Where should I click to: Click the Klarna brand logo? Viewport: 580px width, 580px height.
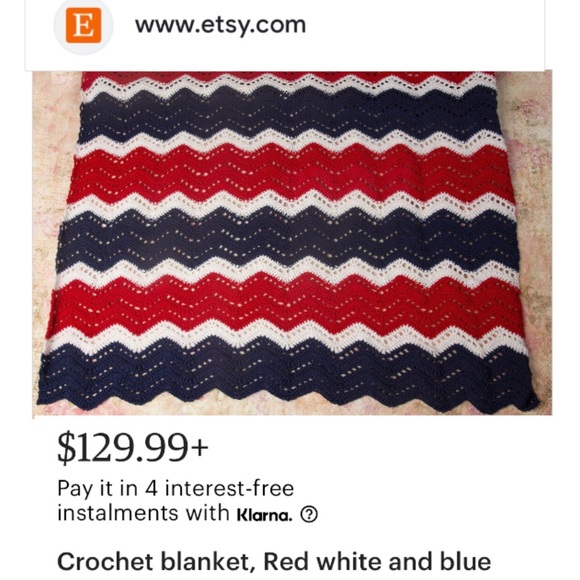265,515
